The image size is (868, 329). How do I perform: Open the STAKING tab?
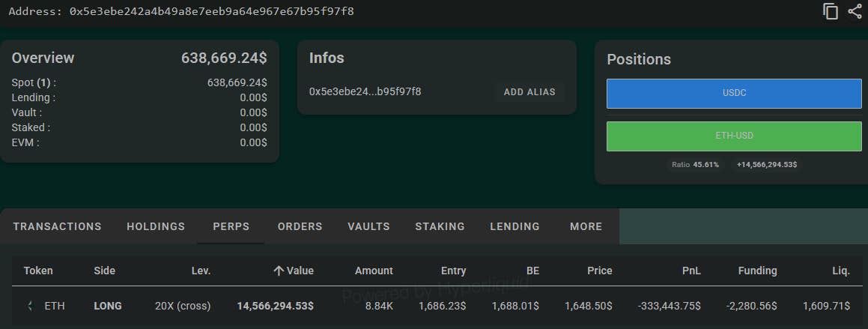tap(440, 226)
